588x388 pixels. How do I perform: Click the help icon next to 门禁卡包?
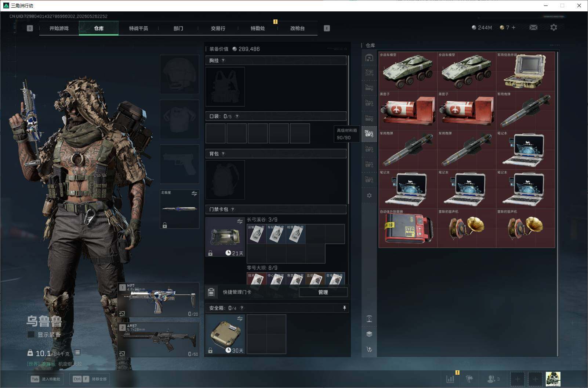click(x=233, y=209)
